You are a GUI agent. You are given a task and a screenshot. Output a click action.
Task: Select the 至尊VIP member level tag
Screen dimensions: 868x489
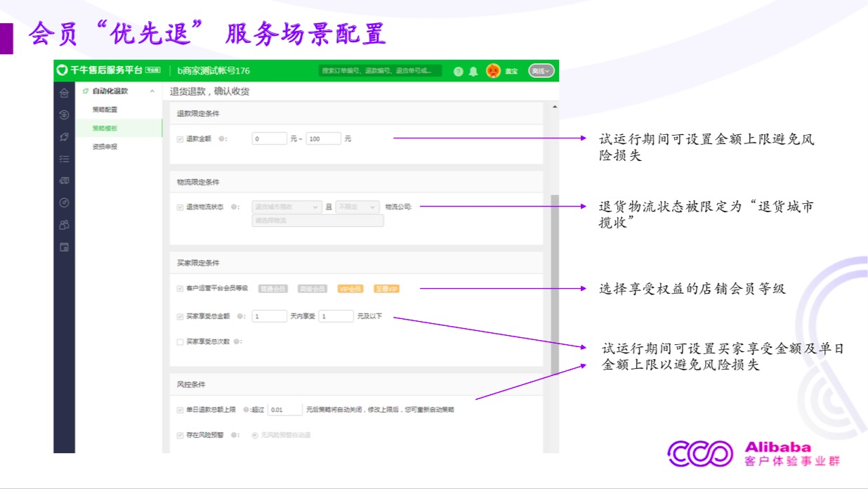pos(386,289)
